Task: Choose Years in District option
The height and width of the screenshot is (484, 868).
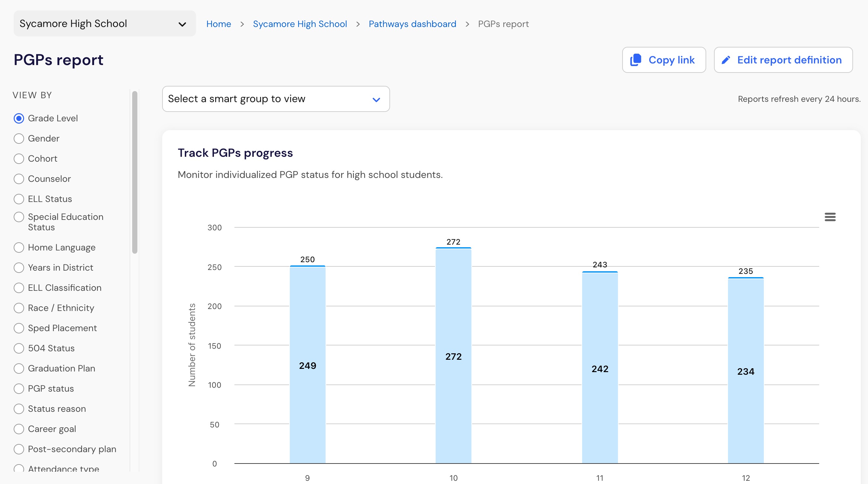Action: [19, 268]
